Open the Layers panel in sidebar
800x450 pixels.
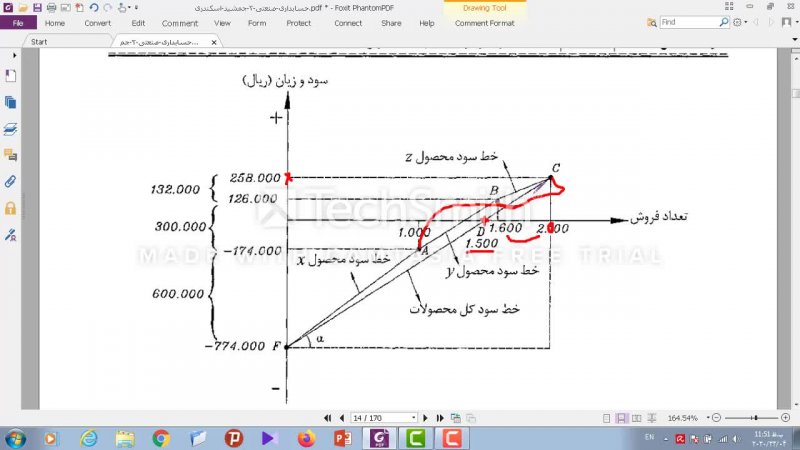(x=11, y=129)
